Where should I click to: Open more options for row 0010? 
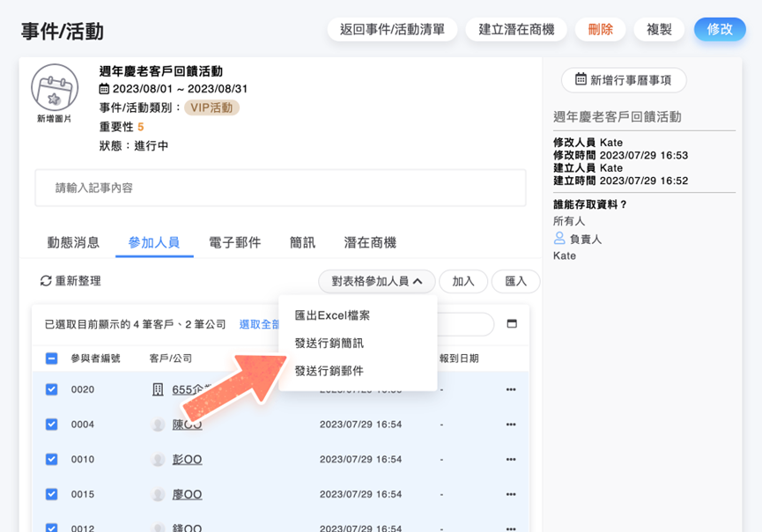511,460
